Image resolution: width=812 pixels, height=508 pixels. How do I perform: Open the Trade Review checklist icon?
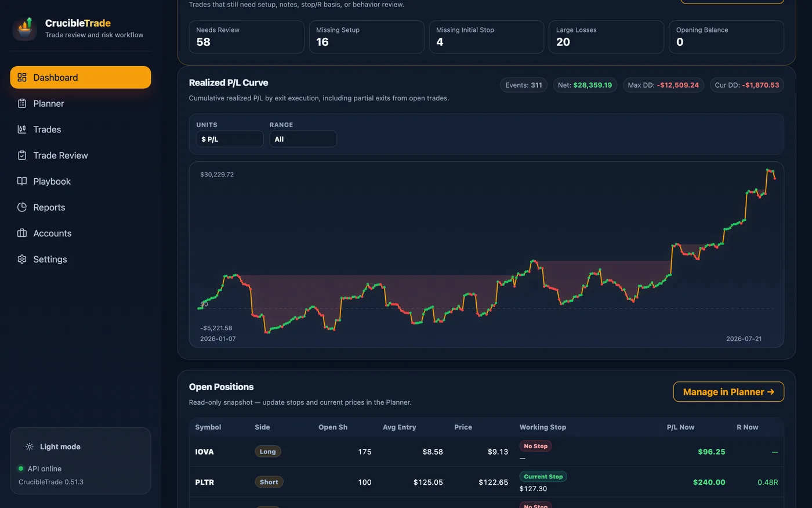(x=22, y=155)
